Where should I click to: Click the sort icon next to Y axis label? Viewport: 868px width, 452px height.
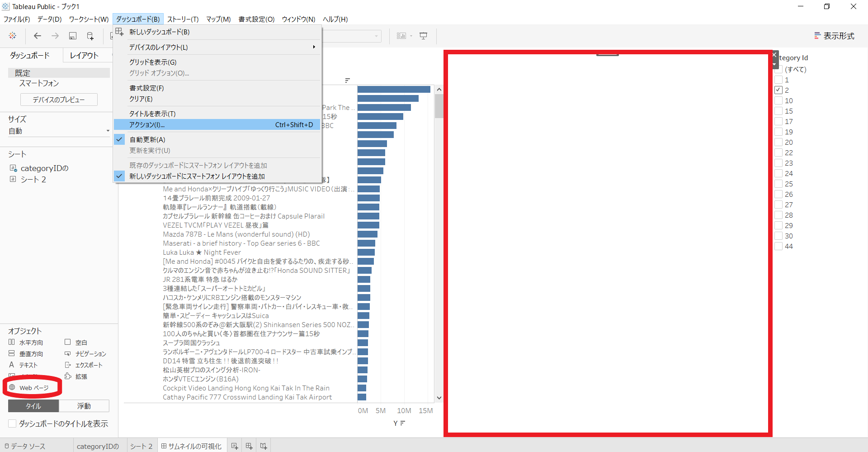(402, 423)
